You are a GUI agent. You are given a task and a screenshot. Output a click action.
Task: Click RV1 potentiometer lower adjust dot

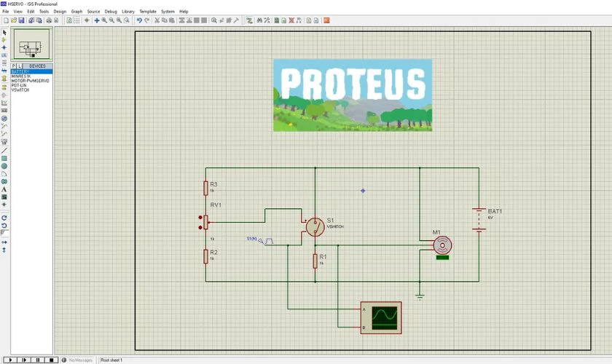[200, 227]
